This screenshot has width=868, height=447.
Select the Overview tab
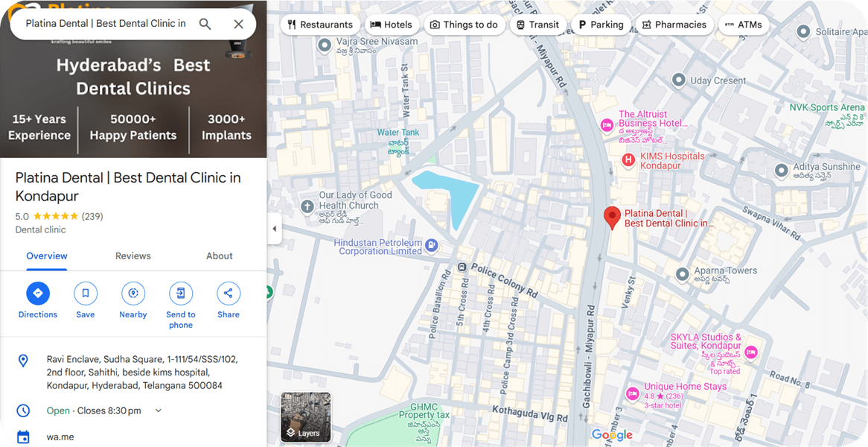pos(47,256)
